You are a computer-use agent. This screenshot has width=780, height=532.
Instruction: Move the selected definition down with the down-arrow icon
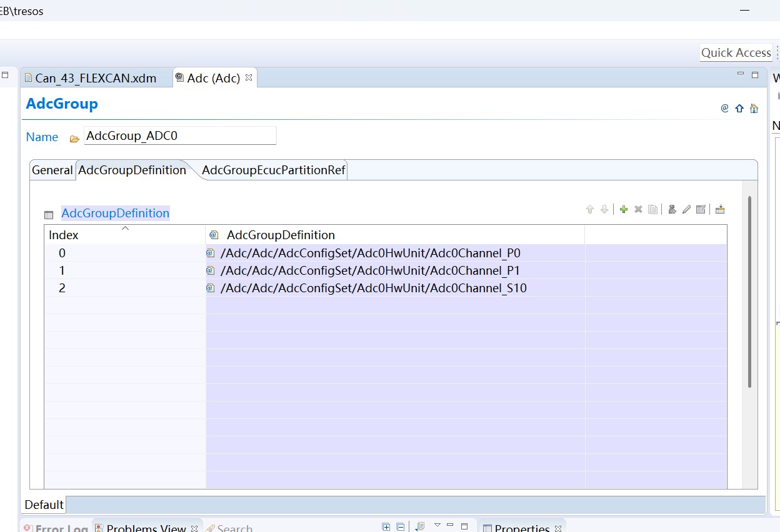[604, 209]
